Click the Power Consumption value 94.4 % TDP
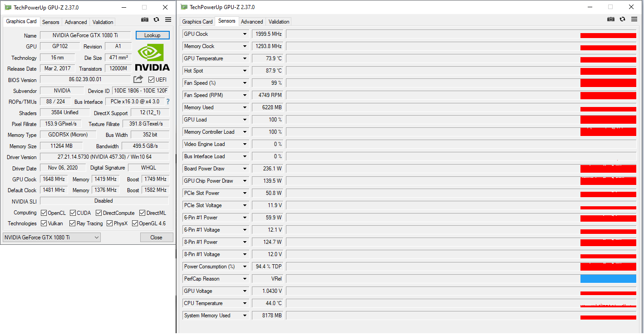 pyautogui.click(x=268, y=267)
